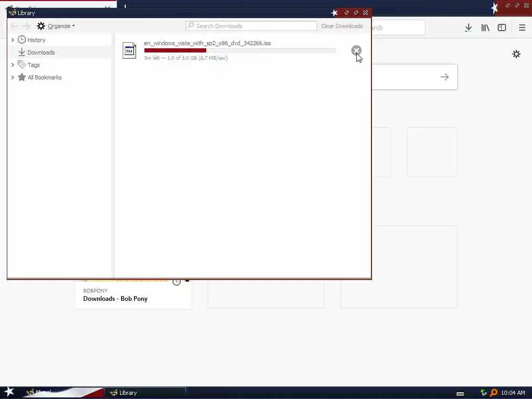
Task: Select Downloads in the sidebar
Action: [41, 52]
